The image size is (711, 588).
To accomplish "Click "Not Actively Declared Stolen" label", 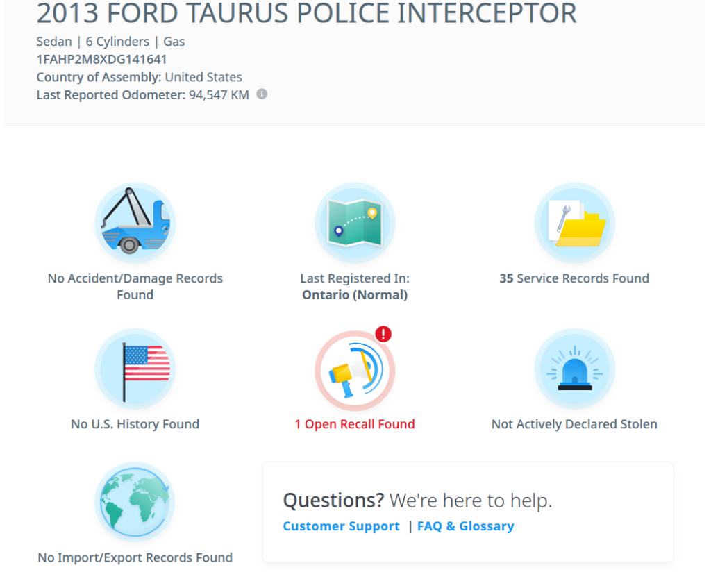I will click(x=574, y=424).
